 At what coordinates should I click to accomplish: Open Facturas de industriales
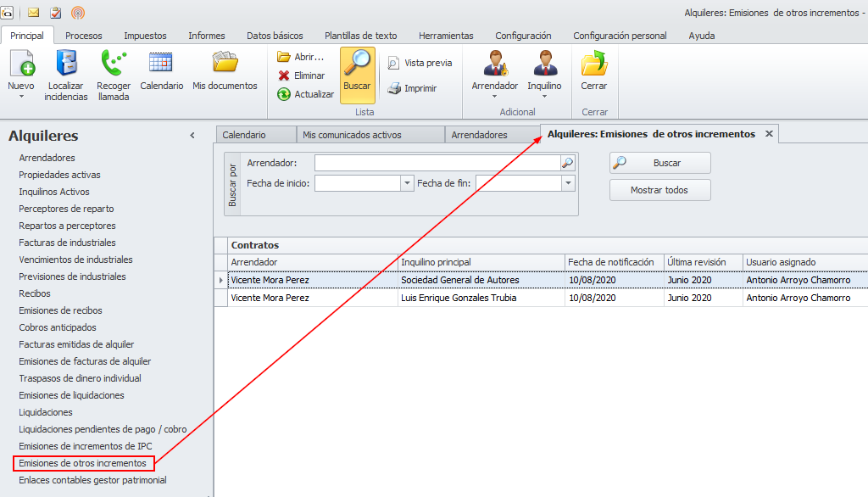pos(67,243)
